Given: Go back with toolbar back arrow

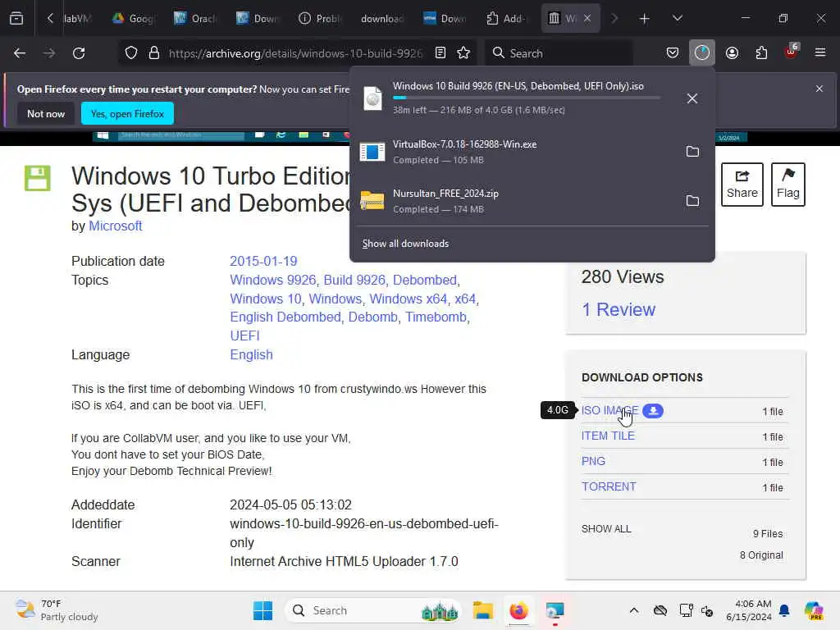Looking at the screenshot, I should 20,53.
